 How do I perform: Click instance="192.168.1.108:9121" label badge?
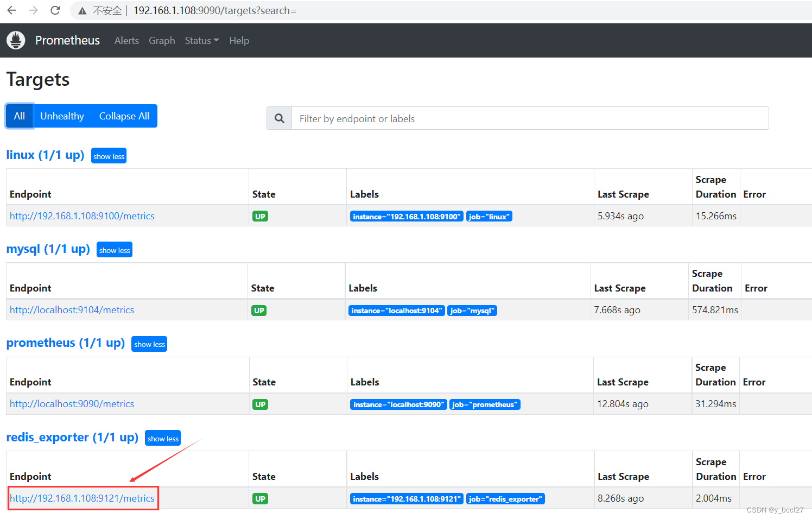(407, 499)
